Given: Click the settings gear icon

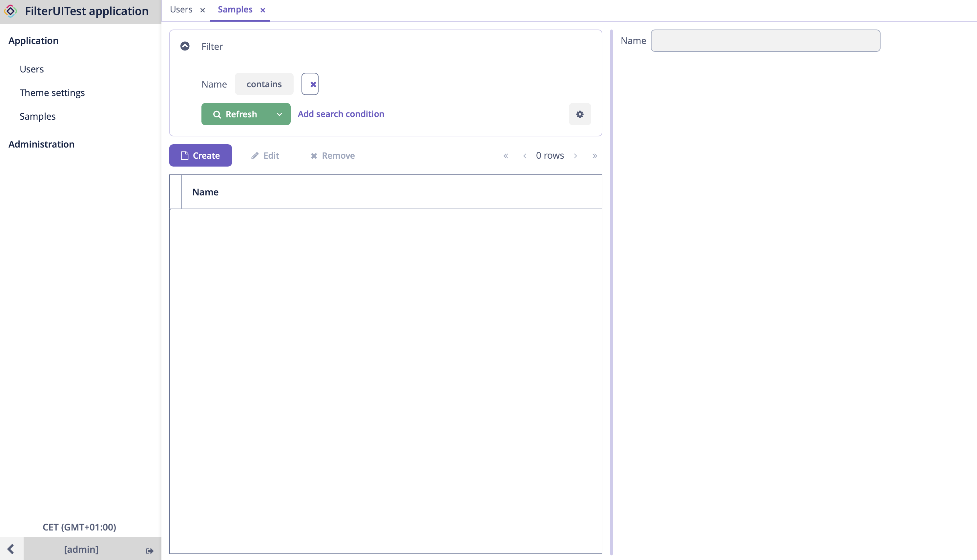Looking at the screenshot, I should 580,114.
